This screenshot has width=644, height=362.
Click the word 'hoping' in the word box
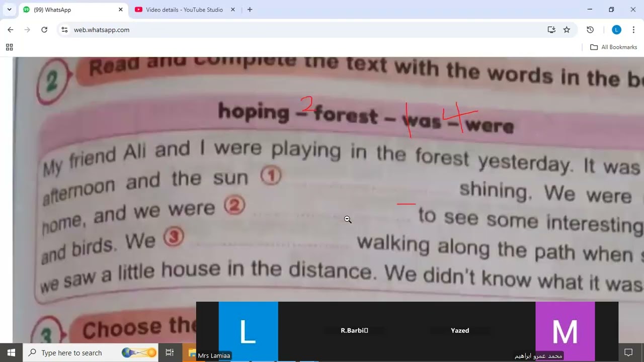point(254,112)
